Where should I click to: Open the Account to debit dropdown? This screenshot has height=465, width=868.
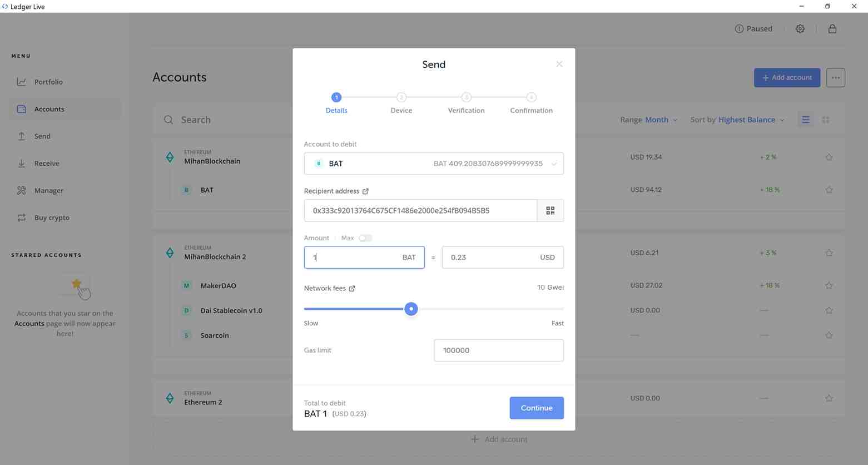[x=434, y=164]
